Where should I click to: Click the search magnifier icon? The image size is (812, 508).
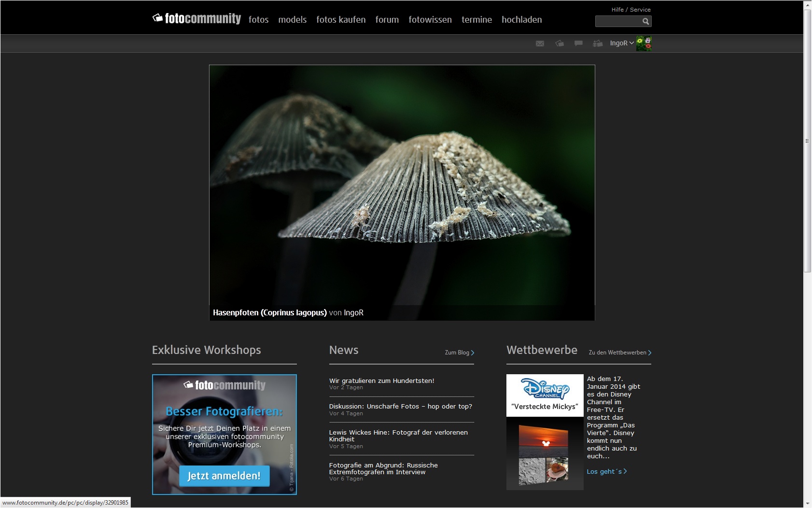[x=645, y=21]
